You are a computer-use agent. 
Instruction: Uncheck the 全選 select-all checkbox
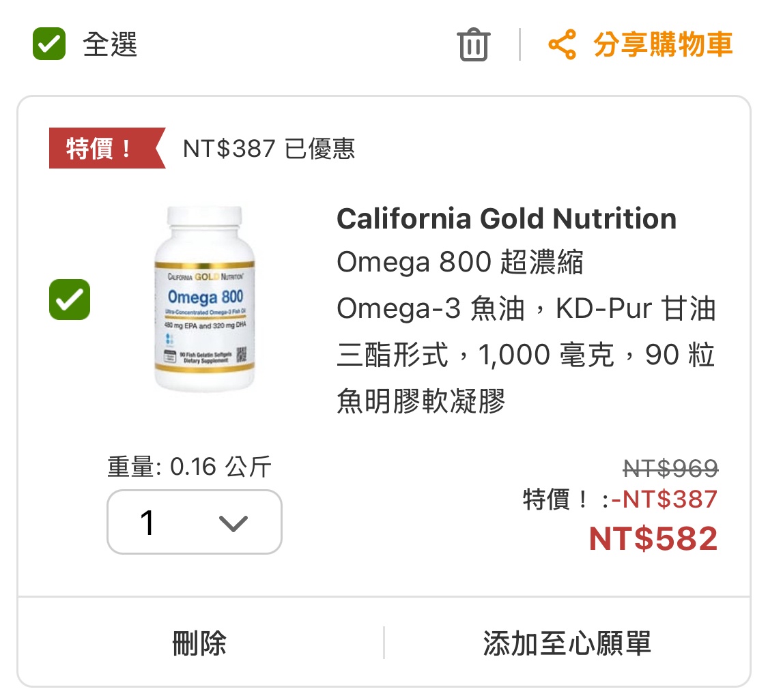(x=49, y=44)
